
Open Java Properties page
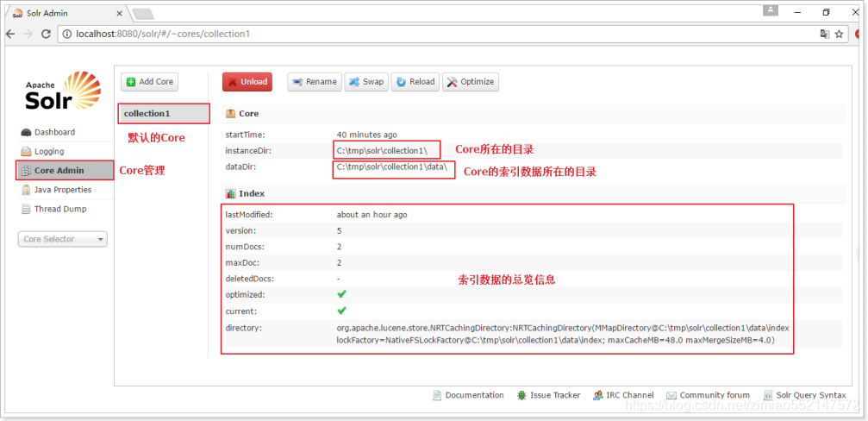point(65,190)
